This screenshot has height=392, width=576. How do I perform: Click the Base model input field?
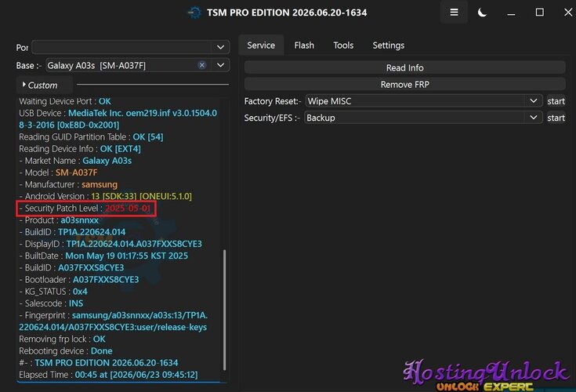coord(121,65)
